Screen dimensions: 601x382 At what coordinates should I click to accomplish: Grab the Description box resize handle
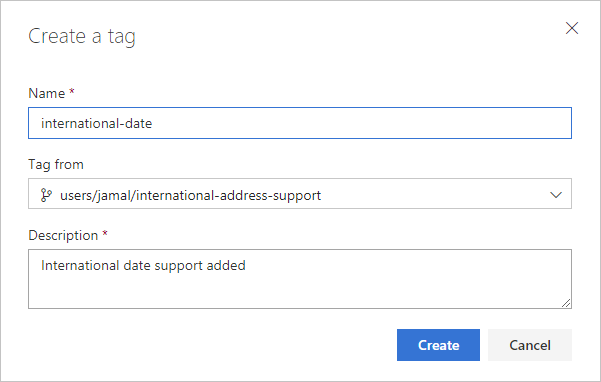566,303
